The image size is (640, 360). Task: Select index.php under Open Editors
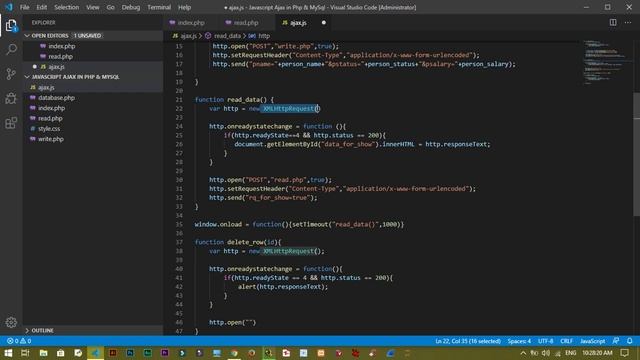click(62, 46)
